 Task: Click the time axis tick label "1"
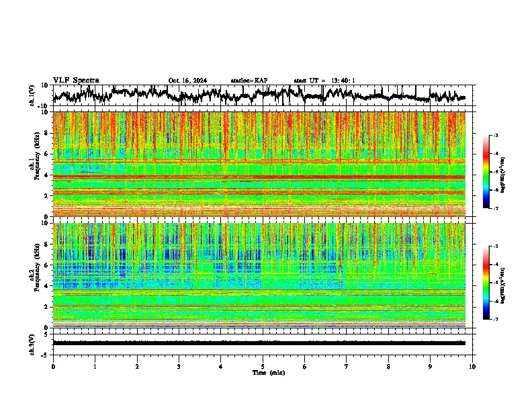click(95, 367)
